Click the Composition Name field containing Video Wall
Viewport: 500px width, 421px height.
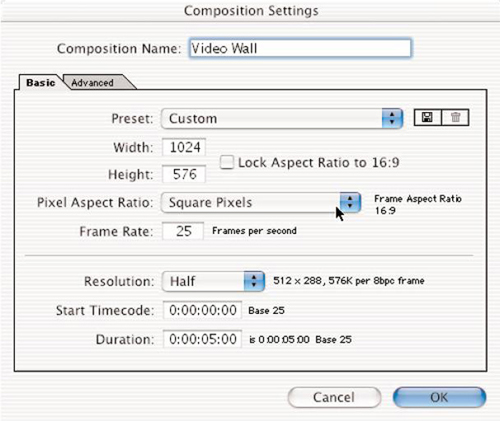300,49
